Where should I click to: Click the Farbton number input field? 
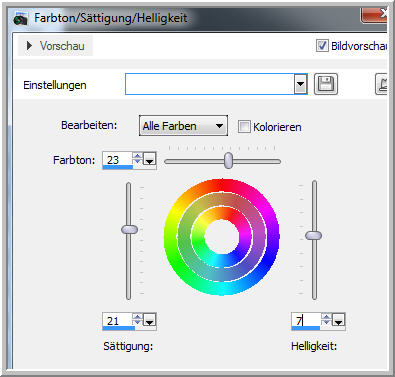117,160
